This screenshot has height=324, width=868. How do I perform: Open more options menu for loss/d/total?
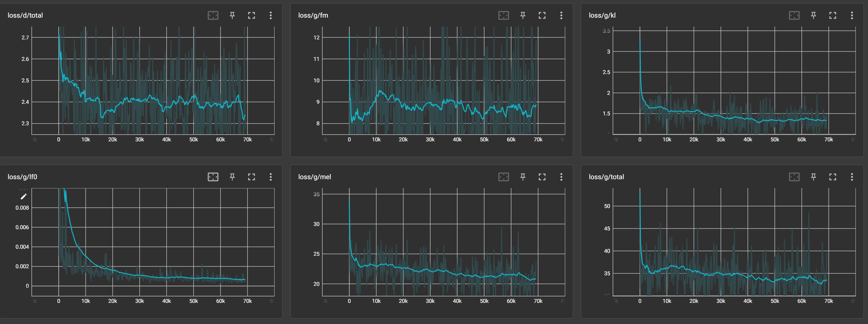[270, 15]
